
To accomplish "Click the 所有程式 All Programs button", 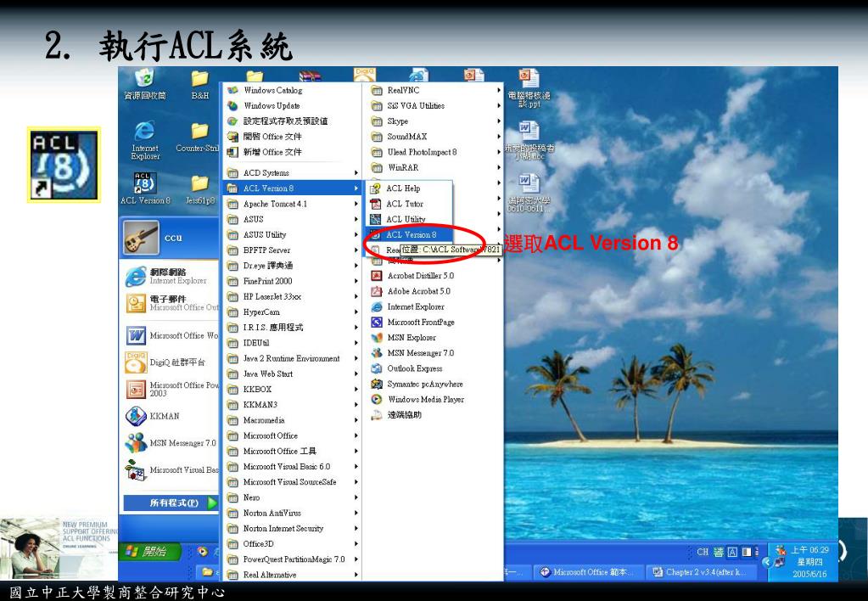I will pyautogui.click(x=171, y=503).
